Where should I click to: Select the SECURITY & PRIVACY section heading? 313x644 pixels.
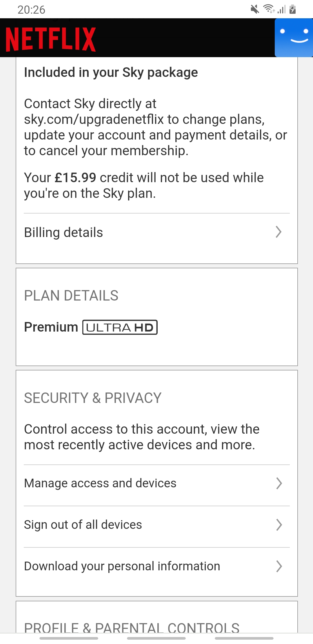click(x=92, y=398)
